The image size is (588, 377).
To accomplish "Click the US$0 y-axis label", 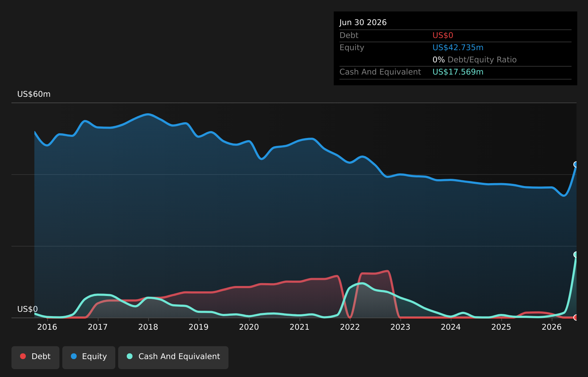I will (x=28, y=309).
